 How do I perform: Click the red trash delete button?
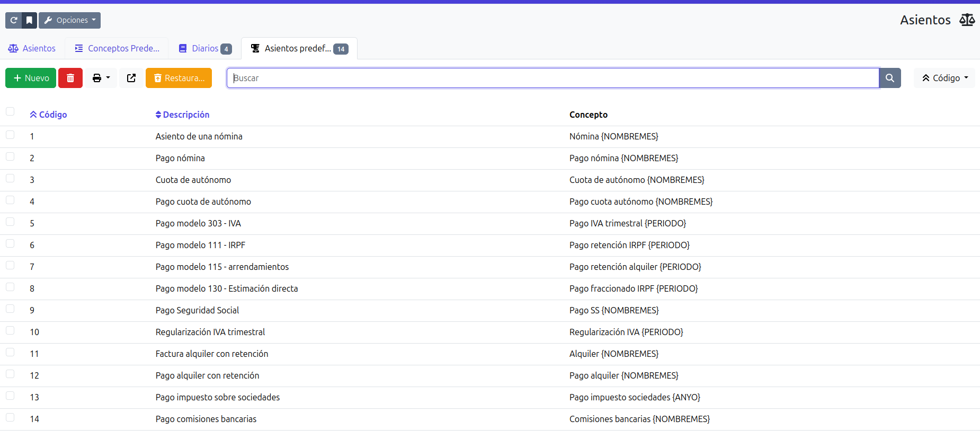click(x=70, y=78)
